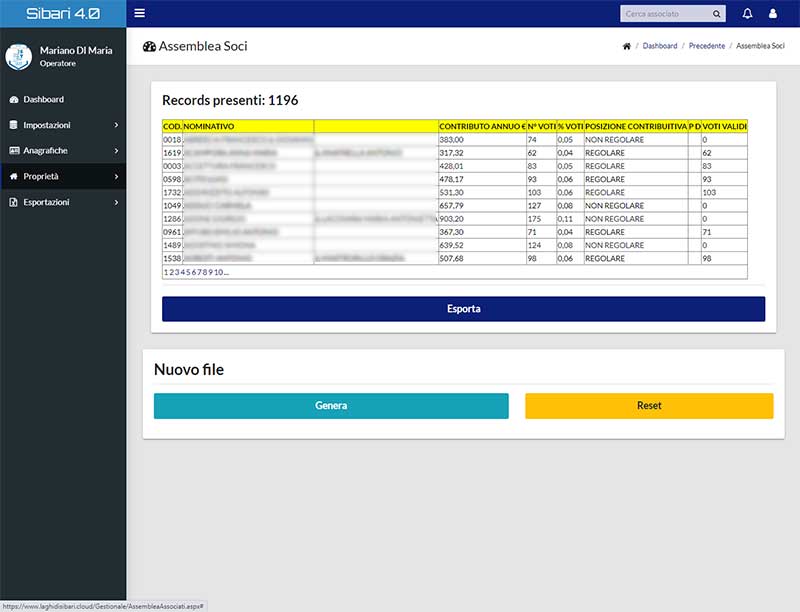The height and width of the screenshot is (612, 800).
Task: Toggle the hamburger sidebar menu
Action: [139, 13]
